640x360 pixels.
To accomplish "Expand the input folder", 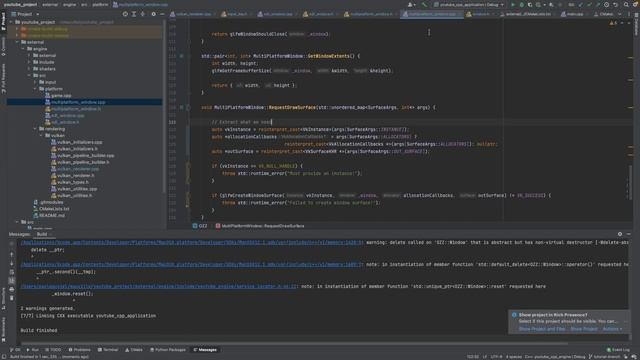I will tap(35, 82).
